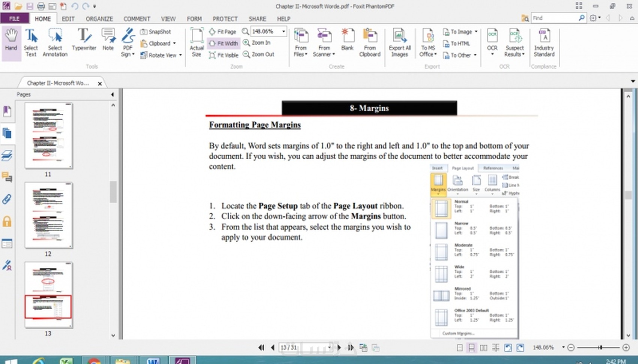
Task: Click the Open folder icon in quick access toolbar
Action: pos(18,6)
